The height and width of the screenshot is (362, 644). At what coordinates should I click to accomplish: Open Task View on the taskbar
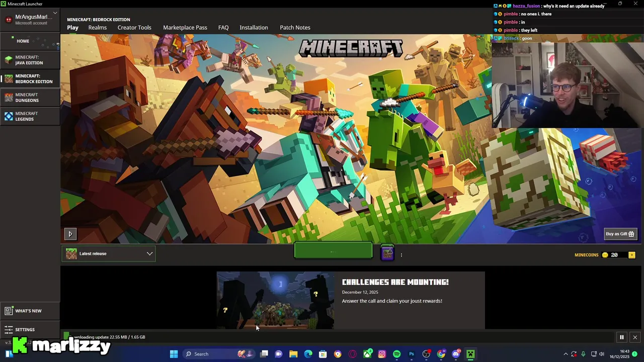coord(264,354)
